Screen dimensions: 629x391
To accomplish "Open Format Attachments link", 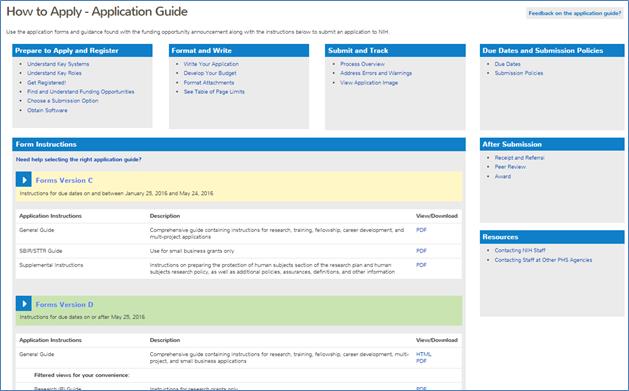I will (x=209, y=83).
